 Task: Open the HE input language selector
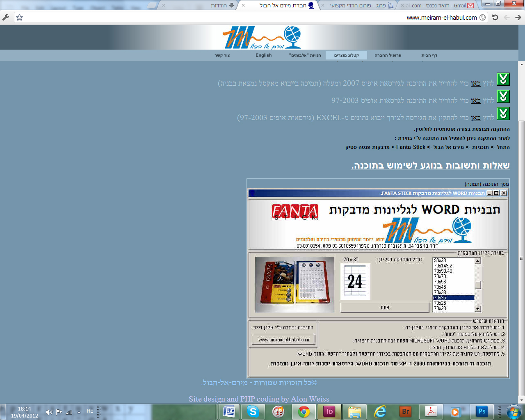(90, 411)
